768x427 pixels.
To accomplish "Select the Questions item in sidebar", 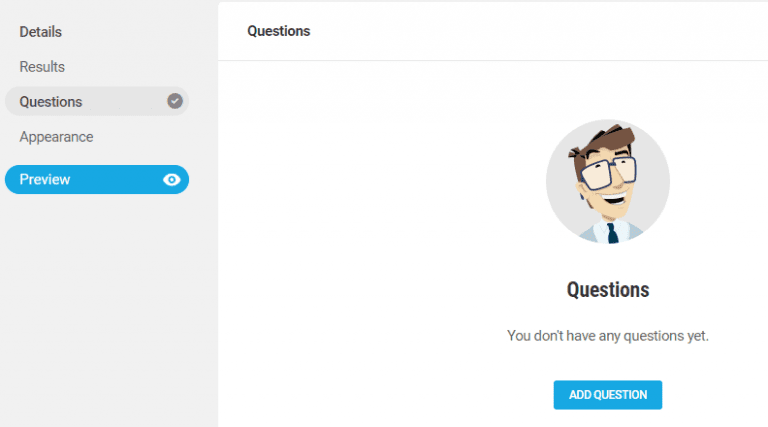I will click(x=52, y=102).
